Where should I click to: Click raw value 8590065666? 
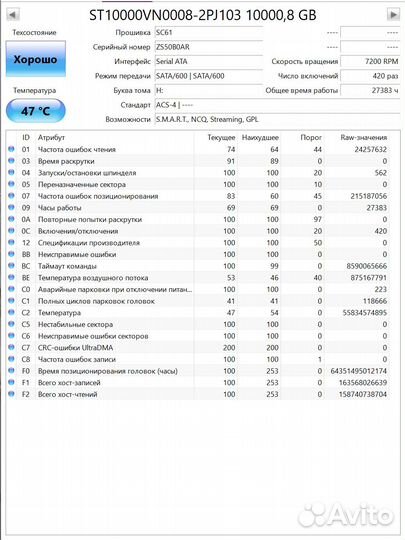pos(367,266)
